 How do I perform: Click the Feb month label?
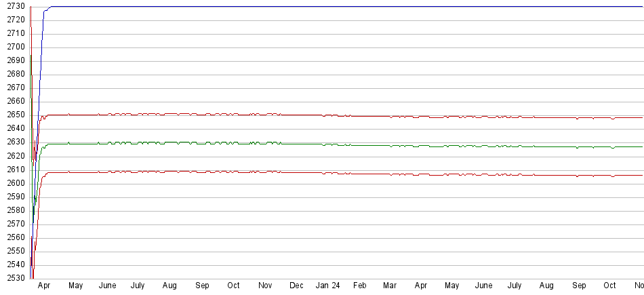click(359, 286)
